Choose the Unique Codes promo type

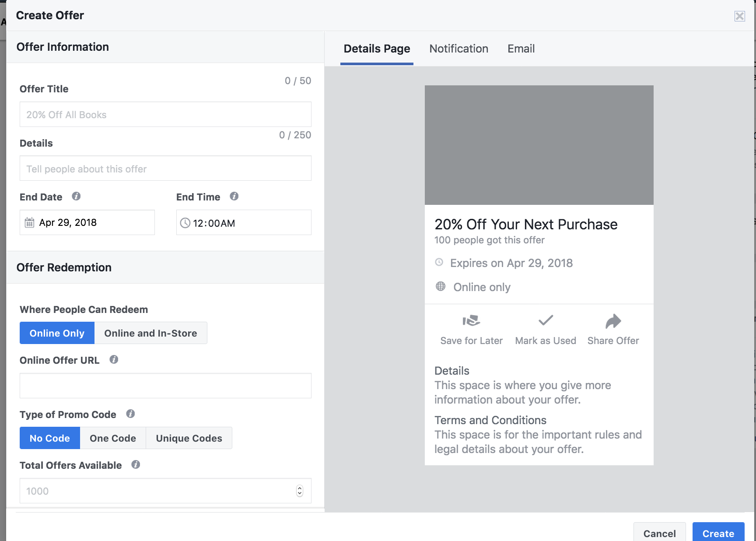(x=189, y=438)
